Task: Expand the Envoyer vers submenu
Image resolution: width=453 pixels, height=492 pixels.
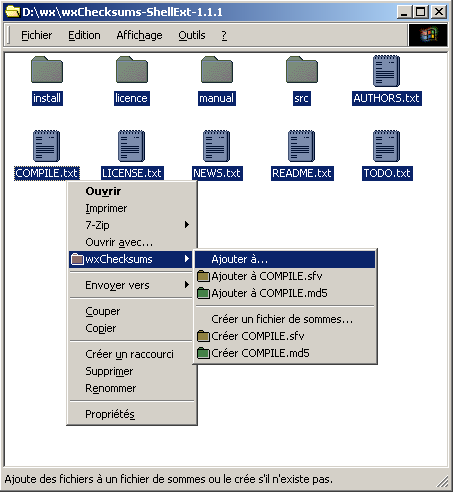Action: (x=131, y=285)
